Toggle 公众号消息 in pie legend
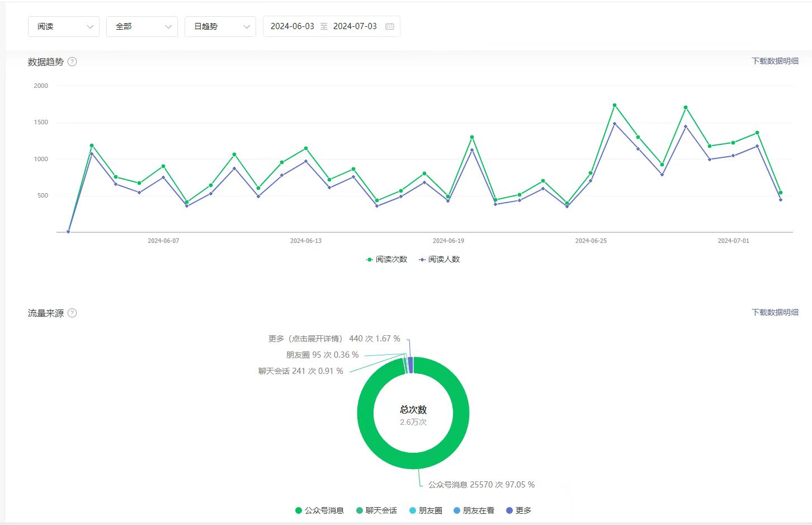This screenshot has width=812, height=525. click(319, 510)
